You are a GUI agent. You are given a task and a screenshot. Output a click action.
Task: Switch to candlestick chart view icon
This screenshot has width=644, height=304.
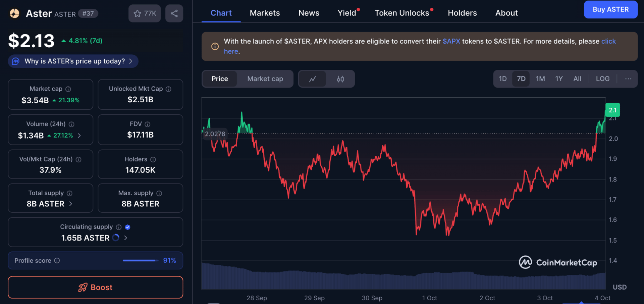tap(340, 79)
